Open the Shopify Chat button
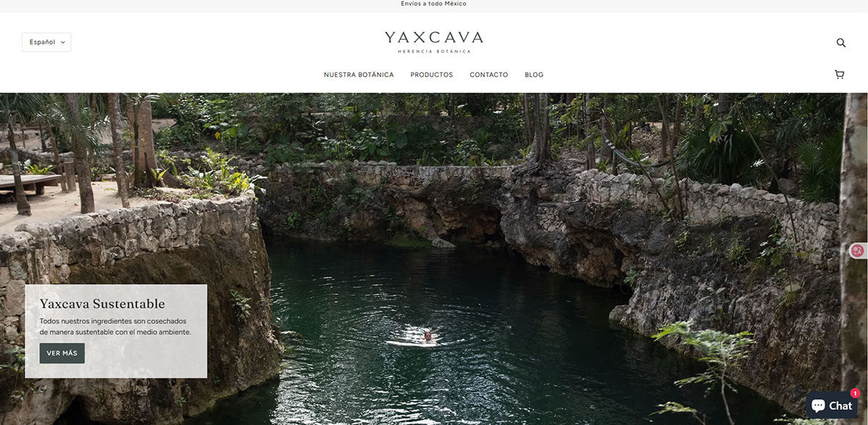Image resolution: width=868 pixels, height=425 pixels. coord(831,405)
